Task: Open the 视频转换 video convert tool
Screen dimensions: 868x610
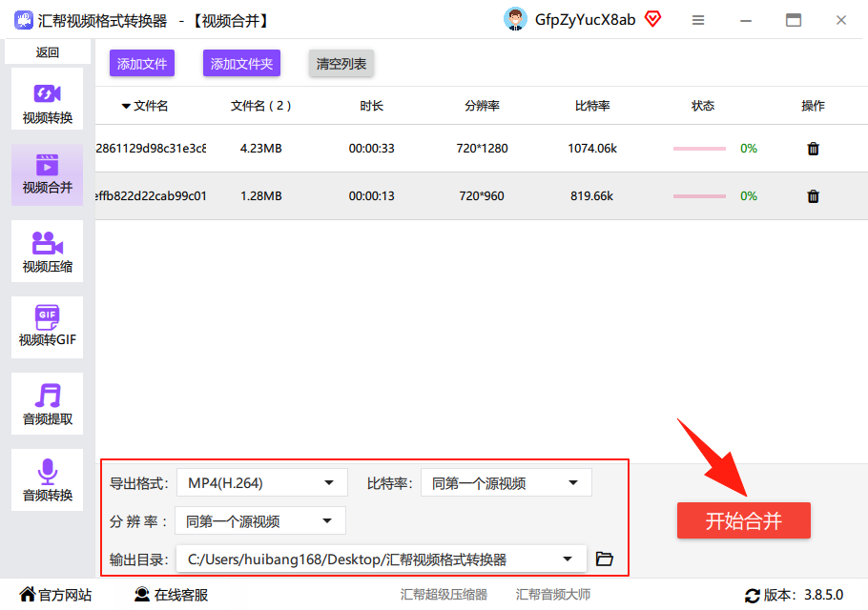Action: point(47,99)
